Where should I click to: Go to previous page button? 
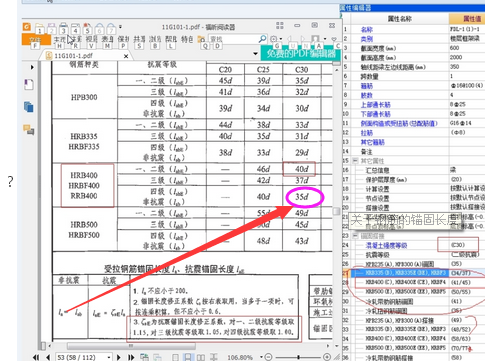[x=49, y=357]
